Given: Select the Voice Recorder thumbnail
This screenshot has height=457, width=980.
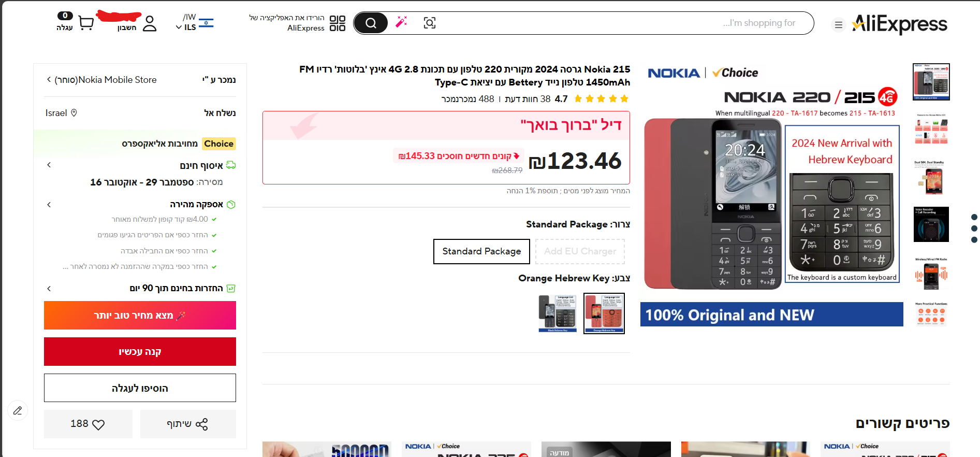Looking at the screenshot, I should coord(931,224).
